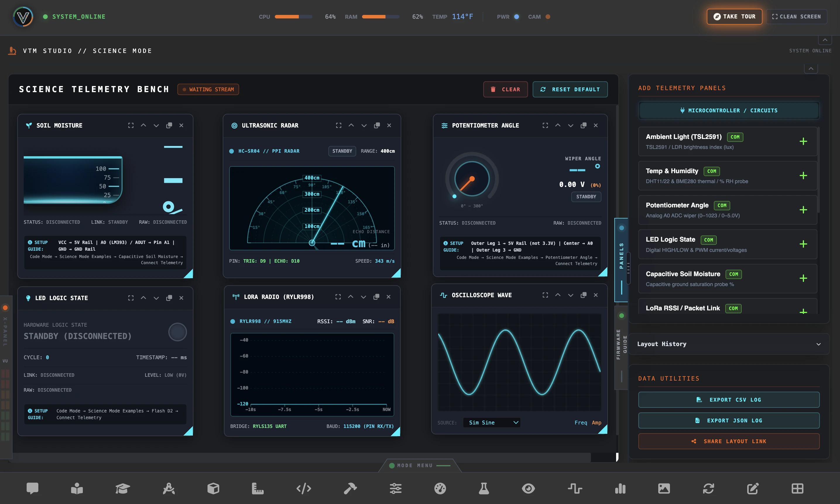Click the RAM usage bar

coord(380,17)
